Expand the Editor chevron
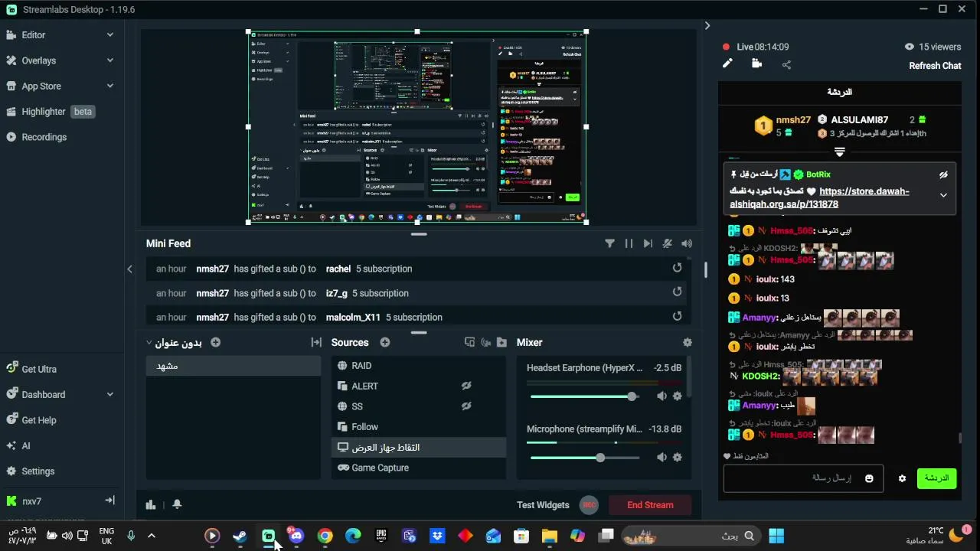Screen dimensions: 980x551 click(110, 34)
